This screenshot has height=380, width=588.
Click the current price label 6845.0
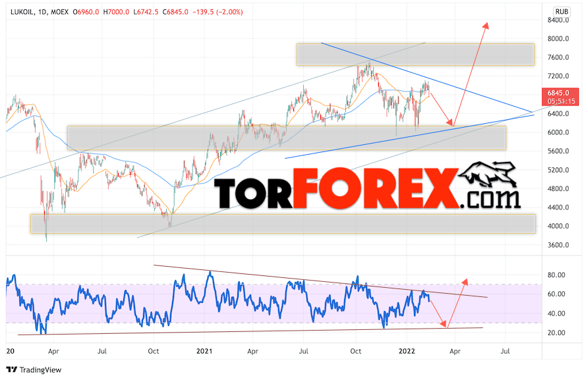pyautogui.click(x=558, y=93)
